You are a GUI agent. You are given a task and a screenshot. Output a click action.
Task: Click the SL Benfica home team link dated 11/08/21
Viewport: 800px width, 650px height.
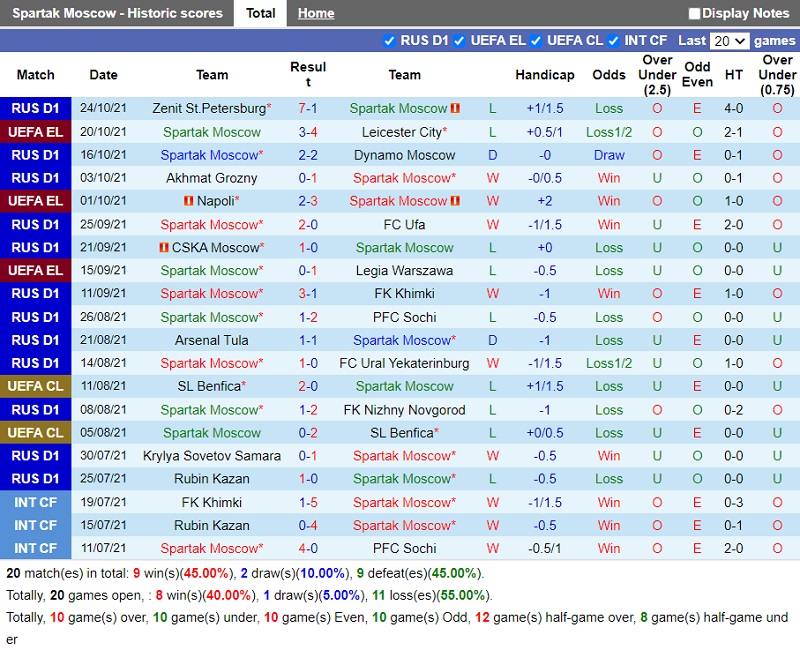210,386
